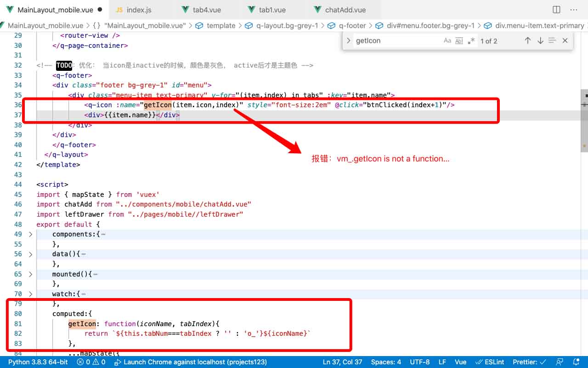The height and width of the screenshot is (368, 588).
Task: Change end of line LF status
Action: pos(442,362)
